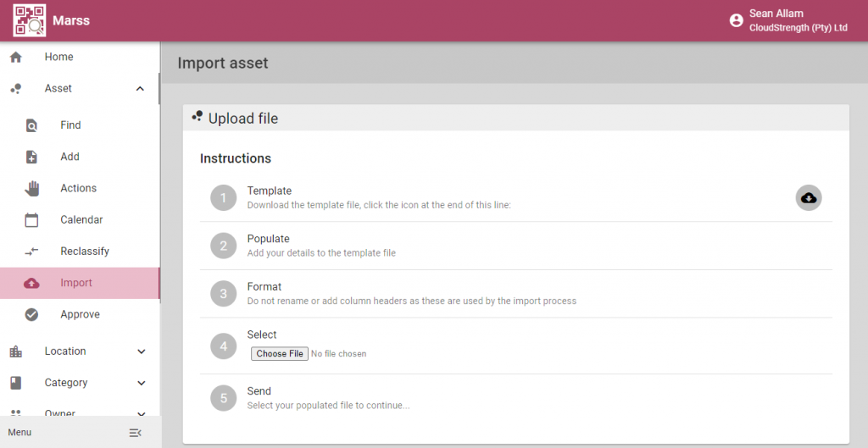This screenshot has height=448, width=868.
Task: Click the Choose File button
Action: (280, 354)
